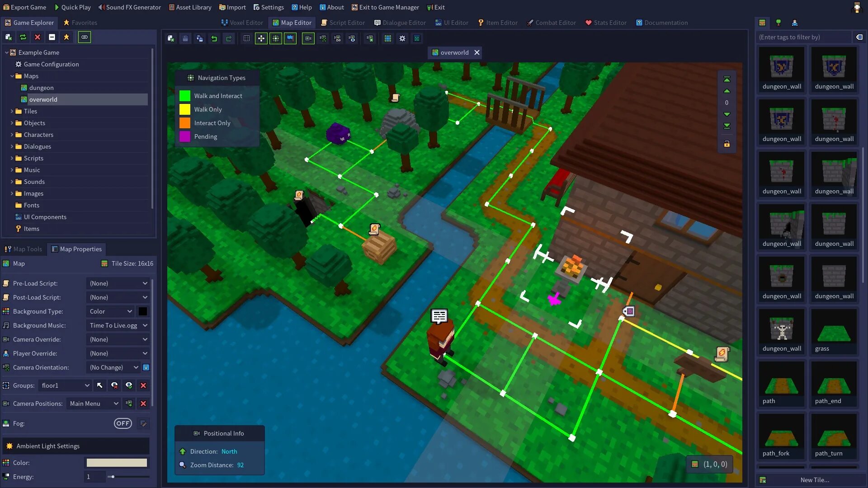Click the Voxel Editor tab

pyautogui.click(x=243, y=23)
